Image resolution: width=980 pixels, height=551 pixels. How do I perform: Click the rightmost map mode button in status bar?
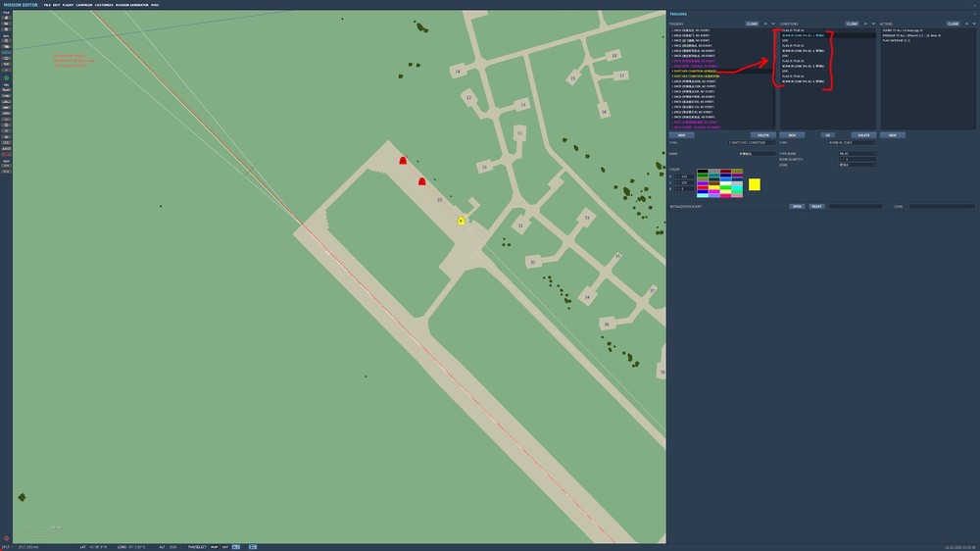(253, 547)
